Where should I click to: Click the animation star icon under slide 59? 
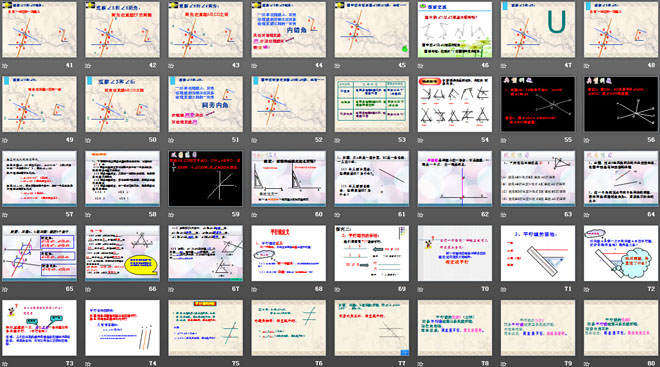point(171,215)
